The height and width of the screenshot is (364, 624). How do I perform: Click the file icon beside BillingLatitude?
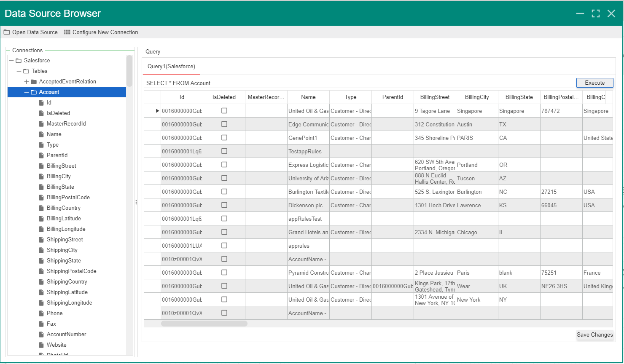tap(41, 219)
